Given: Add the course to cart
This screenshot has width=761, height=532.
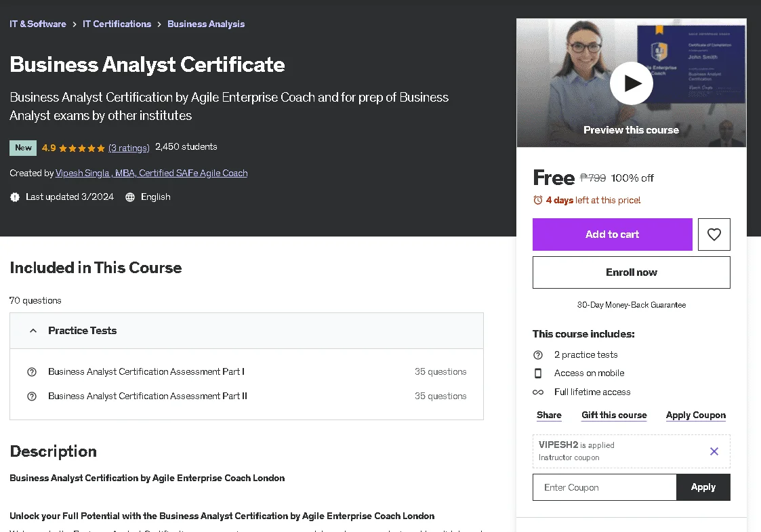Looking at the screenshot, I should (612, 234).
